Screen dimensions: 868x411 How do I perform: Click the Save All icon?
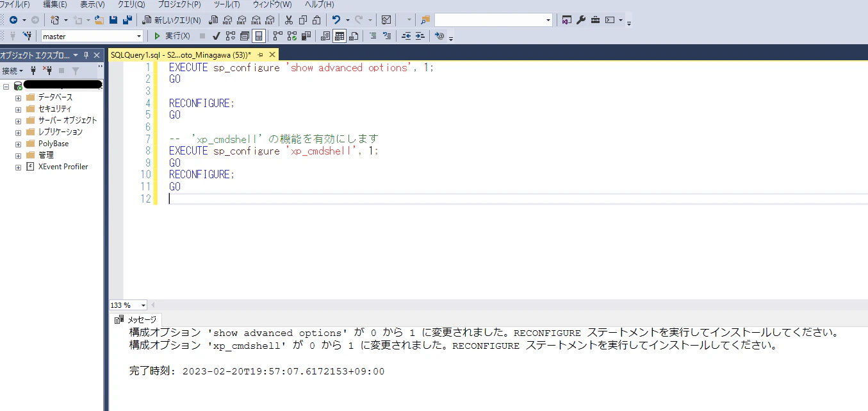click(127, 20)
